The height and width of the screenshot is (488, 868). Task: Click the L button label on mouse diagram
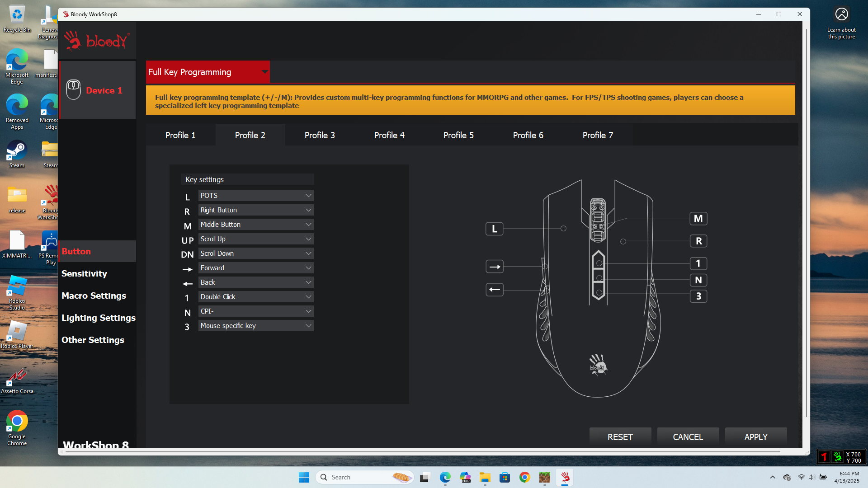click(x=494, y=229)
